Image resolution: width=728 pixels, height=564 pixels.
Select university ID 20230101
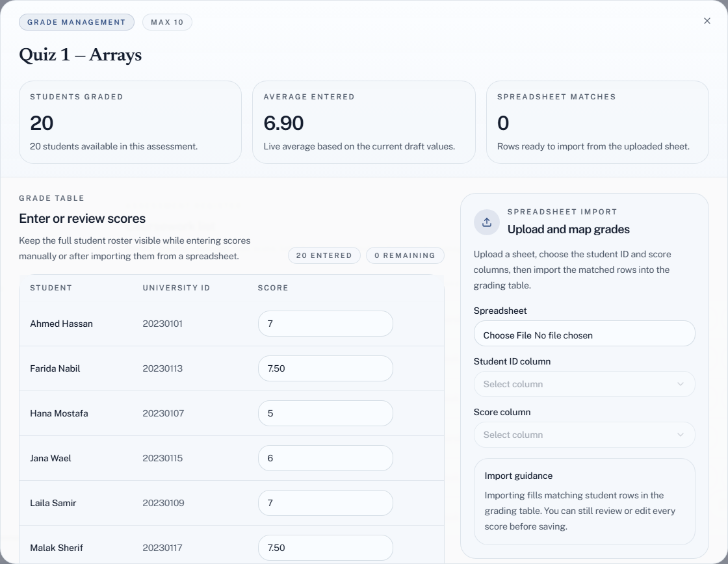coord(162,324)
